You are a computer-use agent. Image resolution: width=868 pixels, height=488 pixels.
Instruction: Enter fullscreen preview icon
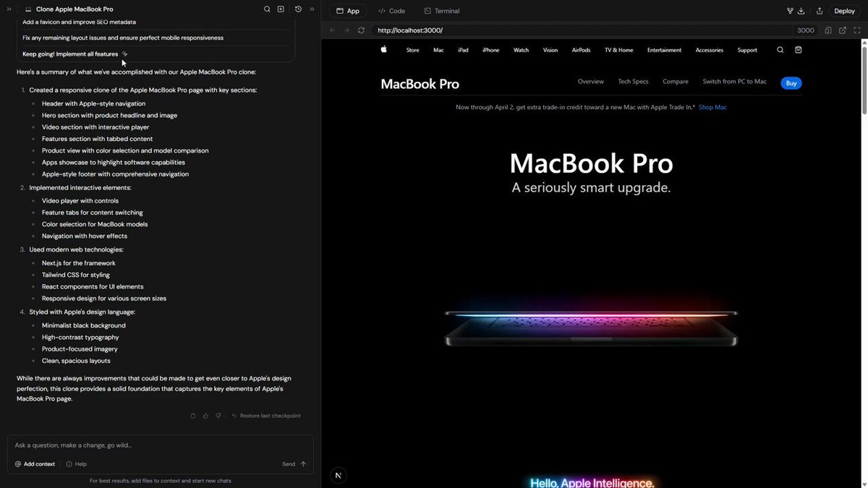(856, 30)
